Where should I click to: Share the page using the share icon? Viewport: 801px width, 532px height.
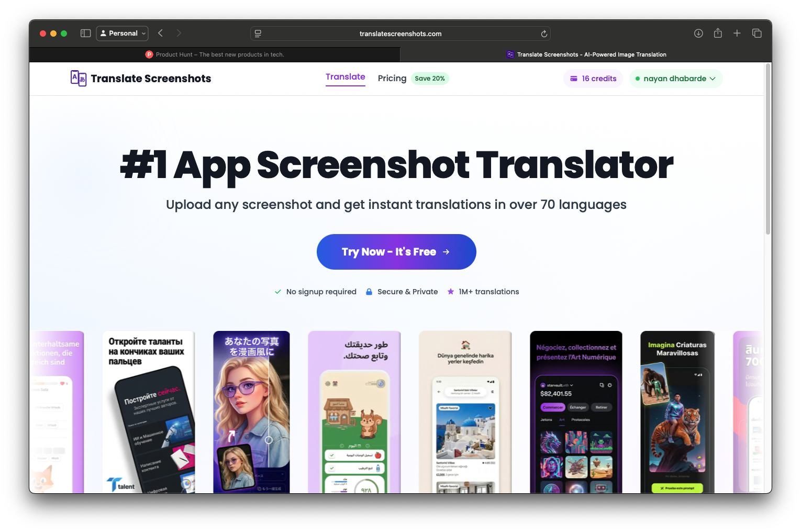(718, 33)
